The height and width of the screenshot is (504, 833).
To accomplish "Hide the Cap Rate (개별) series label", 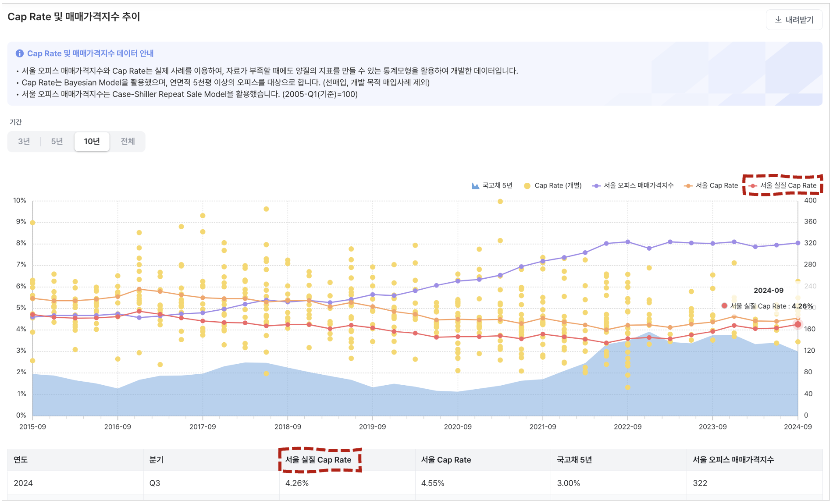I will click(x=558, y=186).
